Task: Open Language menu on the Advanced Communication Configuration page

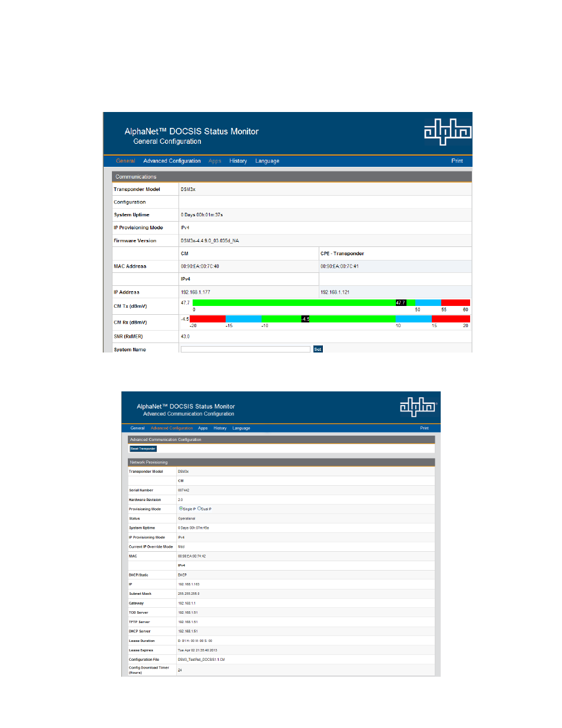Action: coord(241,428)
